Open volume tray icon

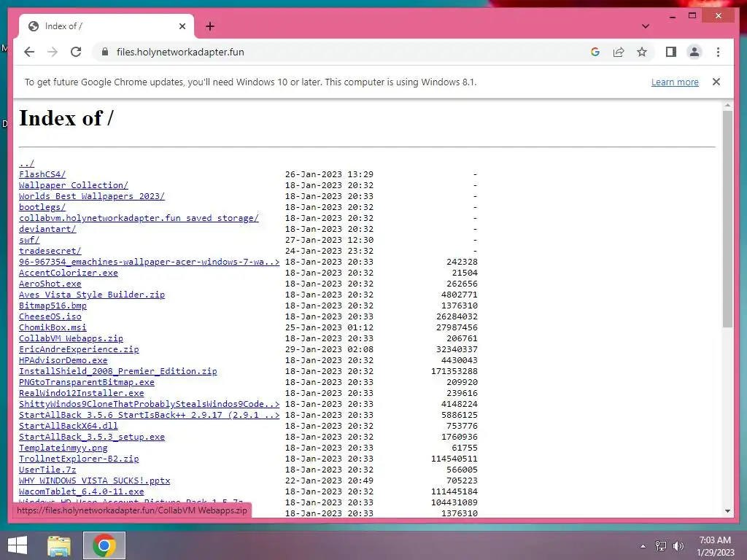pyautogui.click(x=678, y=546)
